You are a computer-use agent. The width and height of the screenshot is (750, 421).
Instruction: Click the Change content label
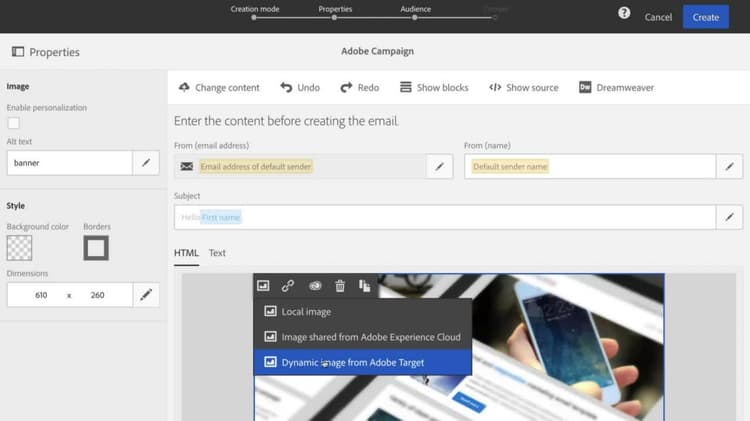(227, 88)
